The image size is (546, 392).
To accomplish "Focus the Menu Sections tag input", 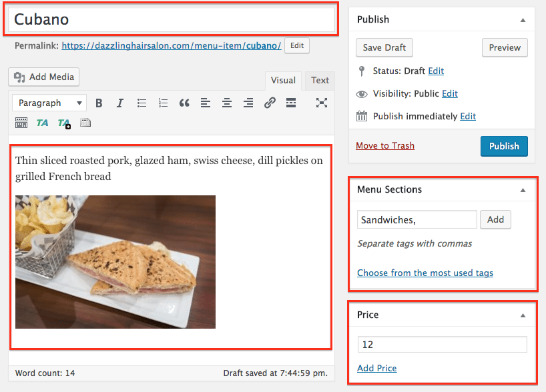I will tap(417, 219).
